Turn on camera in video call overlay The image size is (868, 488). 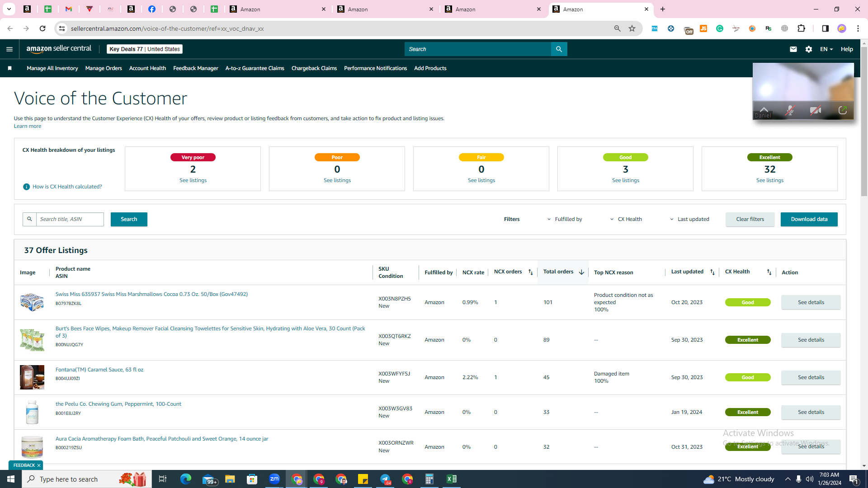point(816,111)
